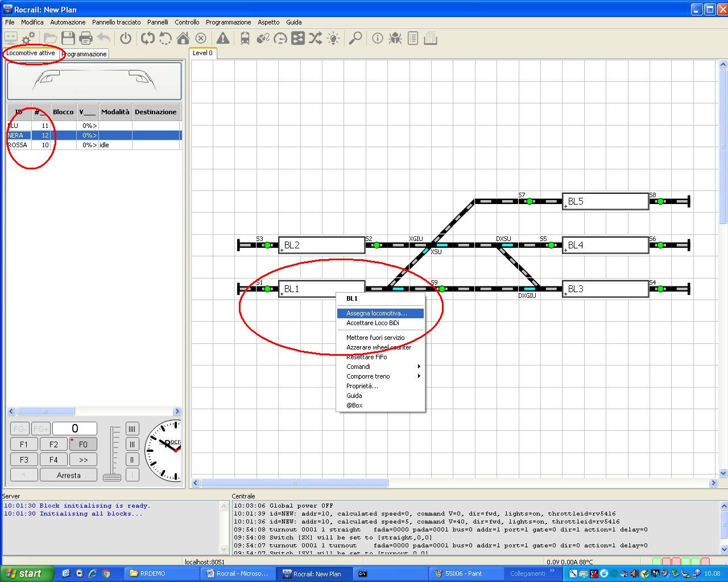
Task: Open the File menu
Action: click(x=10, y=22)
